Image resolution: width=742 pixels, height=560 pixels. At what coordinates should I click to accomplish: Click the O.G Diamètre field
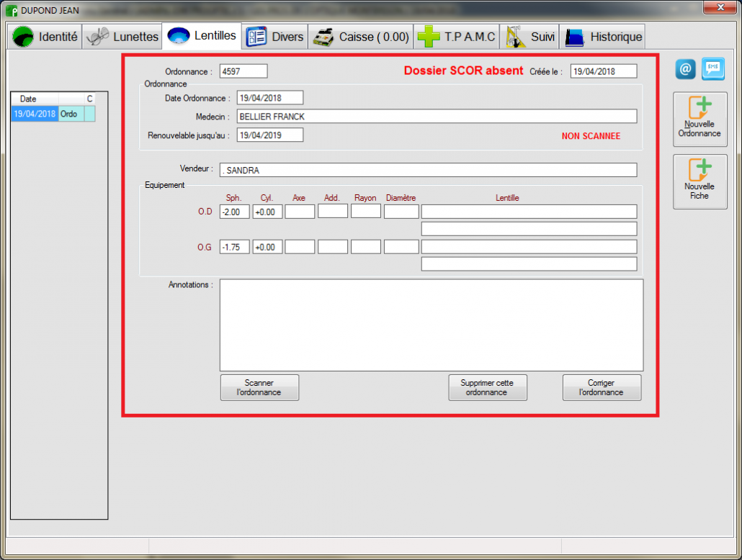(x=401, y=246)
